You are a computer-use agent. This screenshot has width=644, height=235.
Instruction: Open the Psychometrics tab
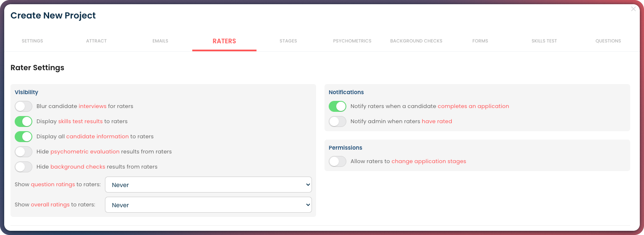click(x=352, y=41)
